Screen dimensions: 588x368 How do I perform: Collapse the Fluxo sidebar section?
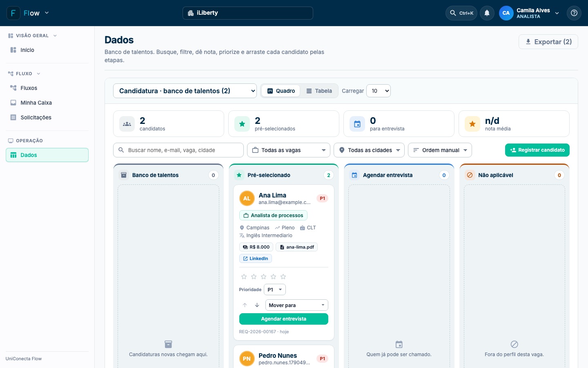pyautogui.click(x=24, y=74)
